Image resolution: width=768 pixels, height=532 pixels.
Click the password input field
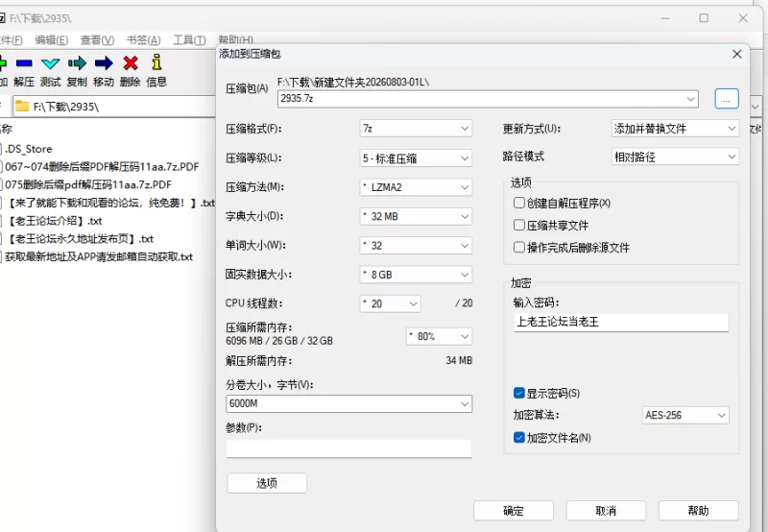621,323
